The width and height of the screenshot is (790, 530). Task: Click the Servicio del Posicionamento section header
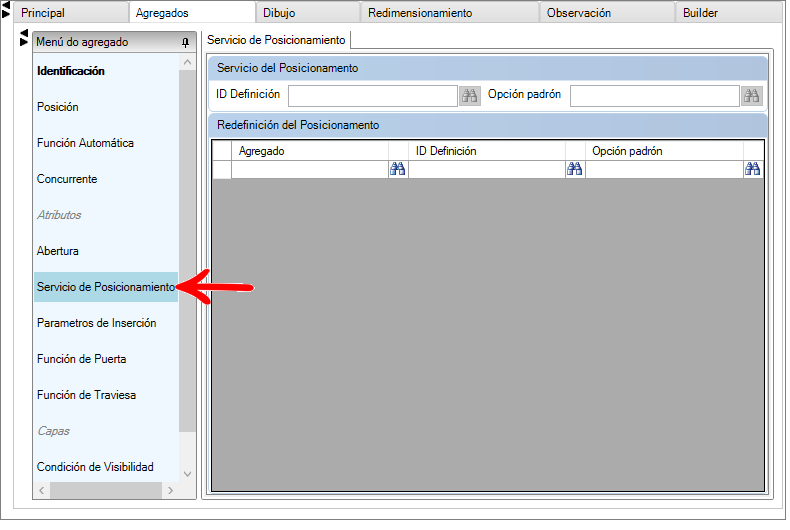point(488,68)
